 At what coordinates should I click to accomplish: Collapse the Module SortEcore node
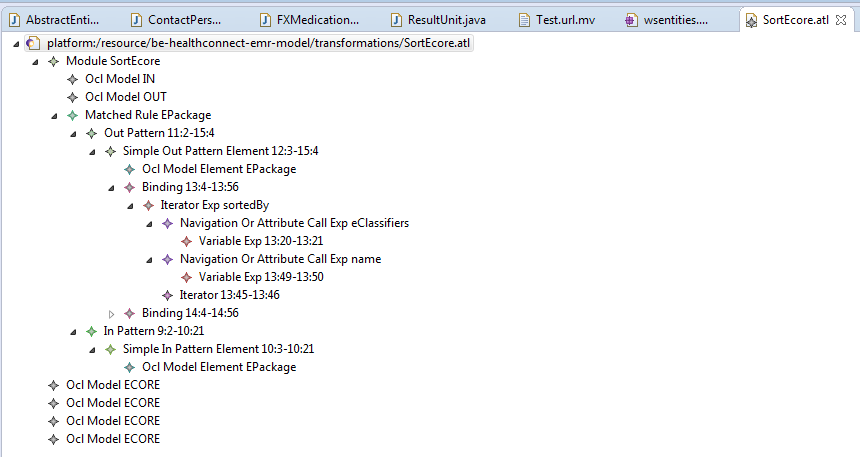[x=35, y=61]
